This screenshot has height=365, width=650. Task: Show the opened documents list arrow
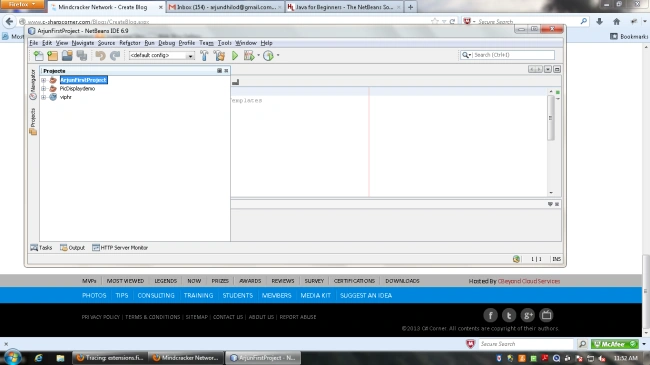click(548, 69)
